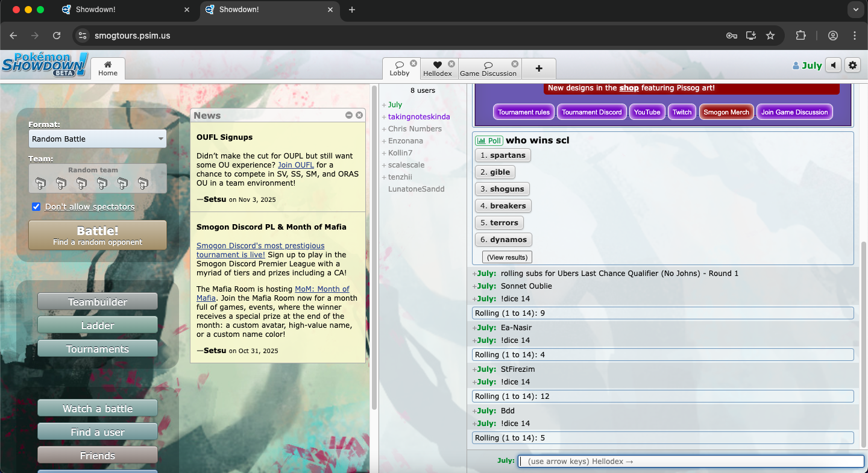
Task: Expand the browser tab search chevron
Action: click(855, 10)
